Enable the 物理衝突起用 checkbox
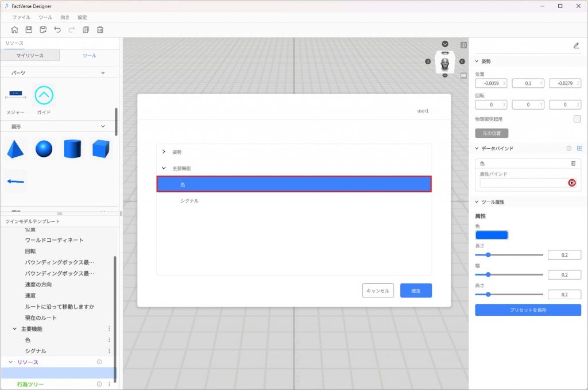 577,119
